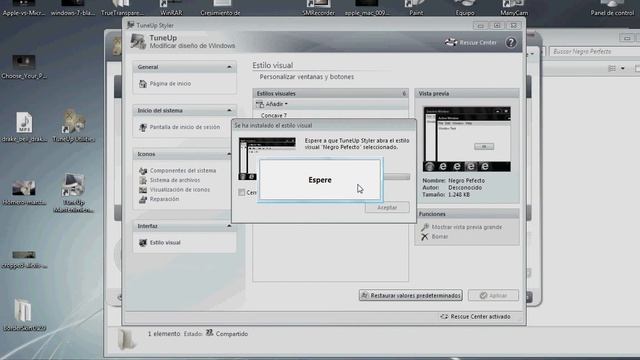Collapse the Iconos section
640x360 pixels.
(229, 154)
